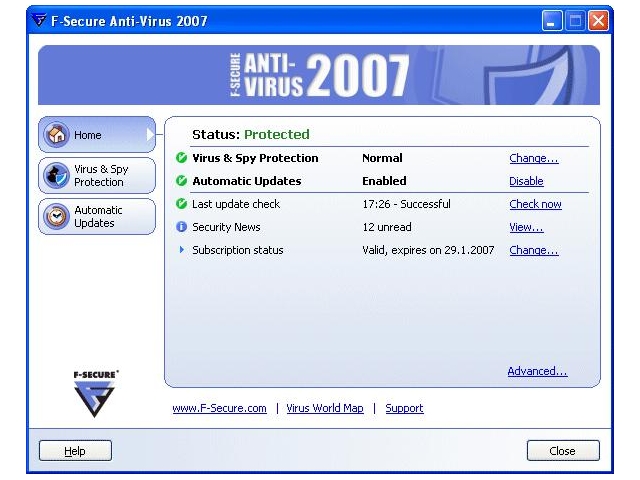Click the 'Enabled' status text
Viewport: 640px width, 480px height.
coord(384,181)
